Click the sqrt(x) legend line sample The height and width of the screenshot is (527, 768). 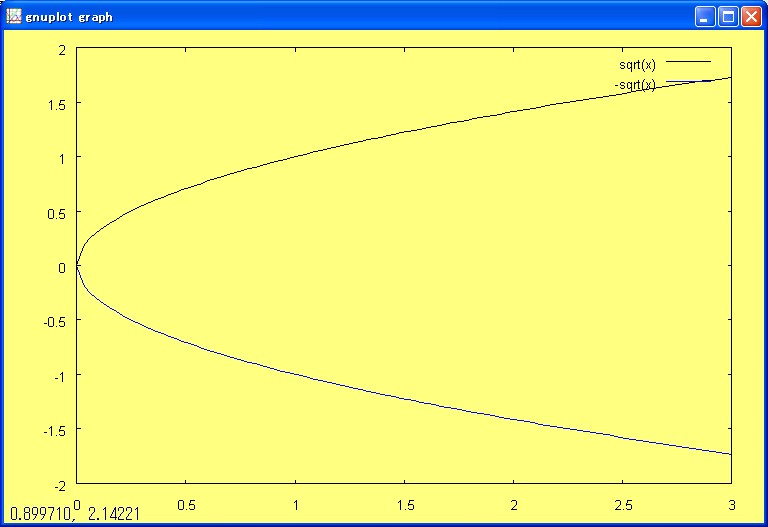(688, 62)
